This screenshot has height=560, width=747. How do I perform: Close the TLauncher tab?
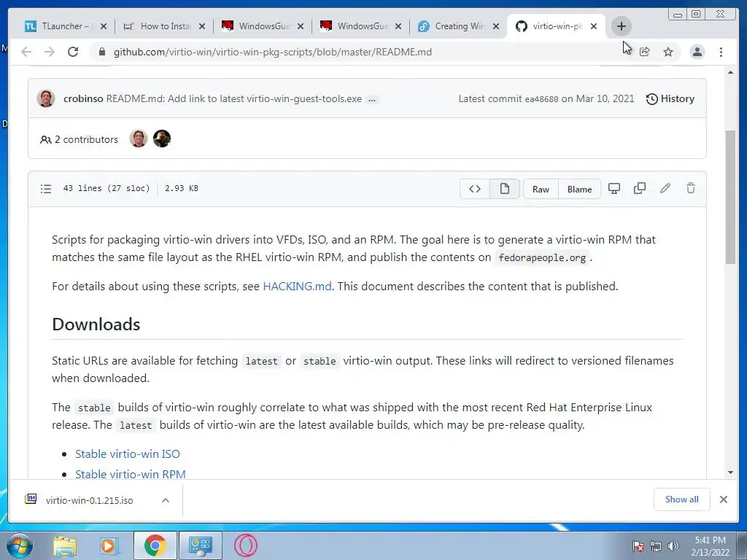(x=104, y=26)
